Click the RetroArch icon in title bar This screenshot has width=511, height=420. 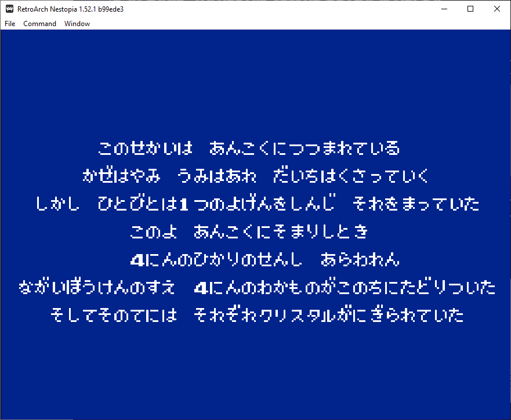tap(9, 9)
